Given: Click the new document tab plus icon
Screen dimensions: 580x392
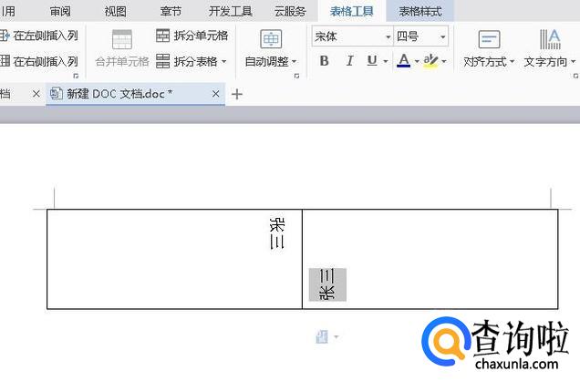Looking at the screenshot, I should click(x=237, y=94).
